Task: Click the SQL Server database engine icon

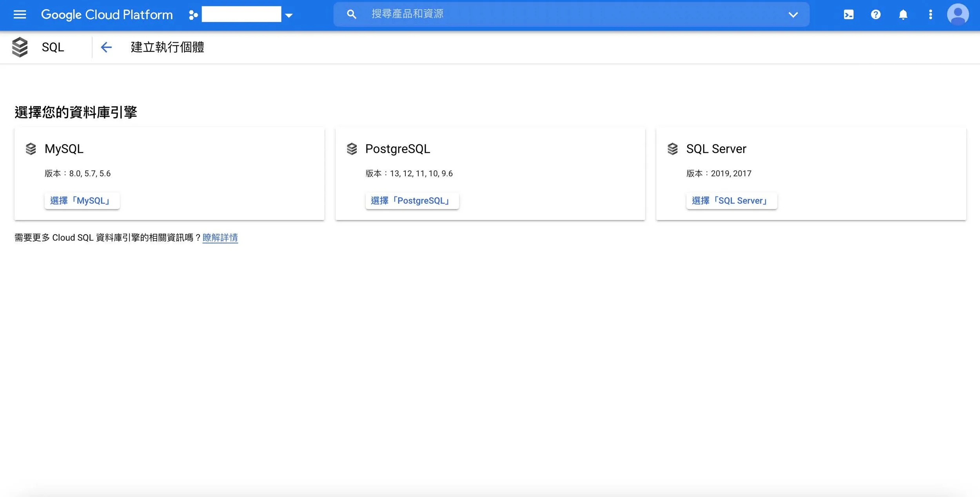Action: coord(673,149)
